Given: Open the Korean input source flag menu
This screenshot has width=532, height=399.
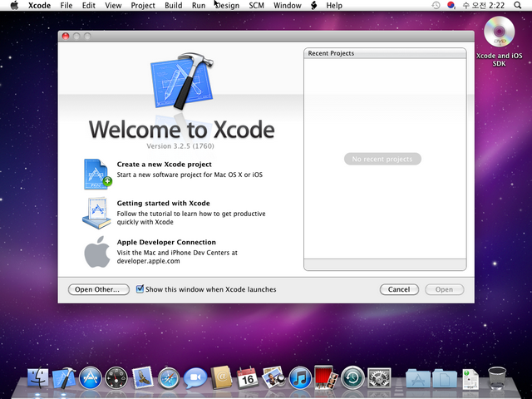Looking at the screenshot, I should pyautogui.click(x=451, y=6).
